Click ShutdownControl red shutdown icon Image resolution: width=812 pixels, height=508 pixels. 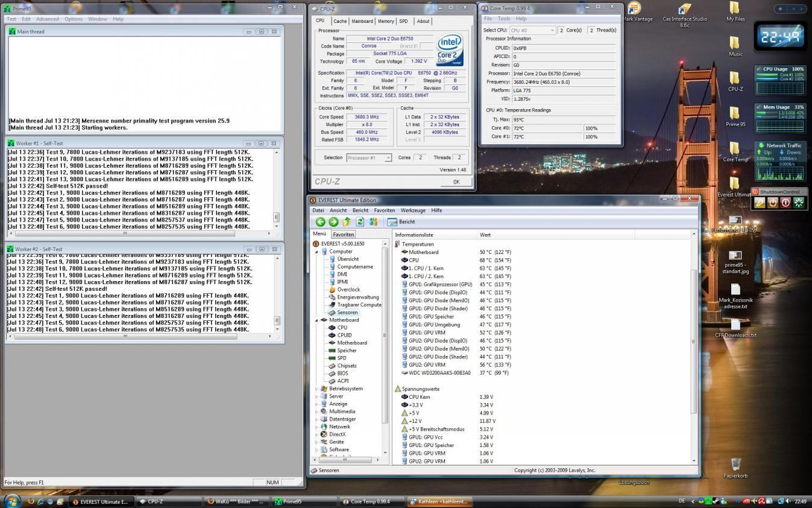coord(785,203)
